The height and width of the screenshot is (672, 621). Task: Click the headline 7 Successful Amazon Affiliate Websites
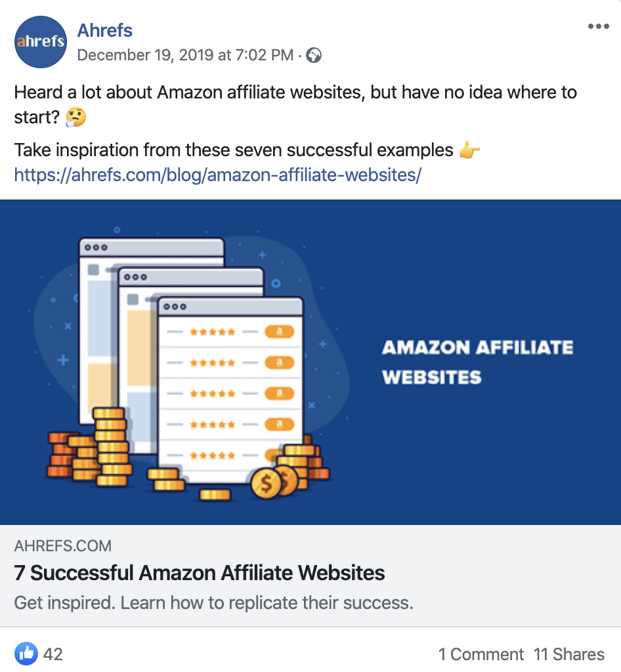point(198,573)
